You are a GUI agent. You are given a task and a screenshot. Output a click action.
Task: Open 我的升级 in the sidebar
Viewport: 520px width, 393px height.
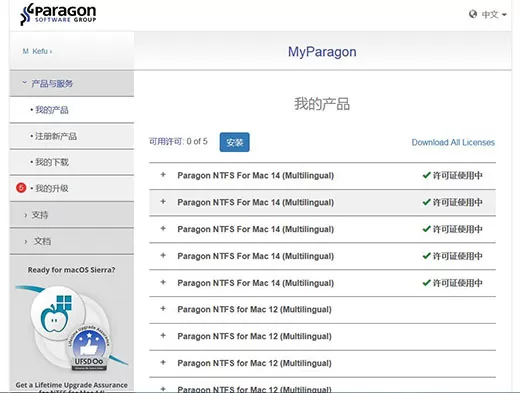click(x=72, y=188)
